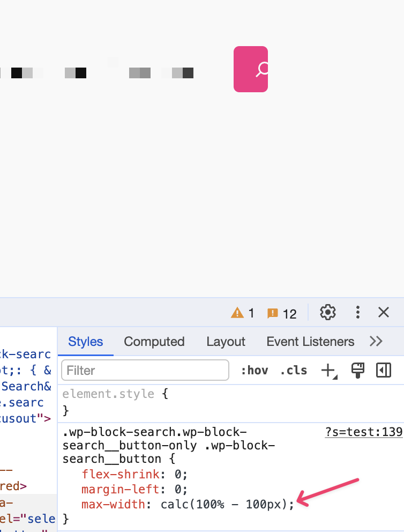Toggle :hov element state panel
This screenshot has width=404, height=532.
coord(254,371)
